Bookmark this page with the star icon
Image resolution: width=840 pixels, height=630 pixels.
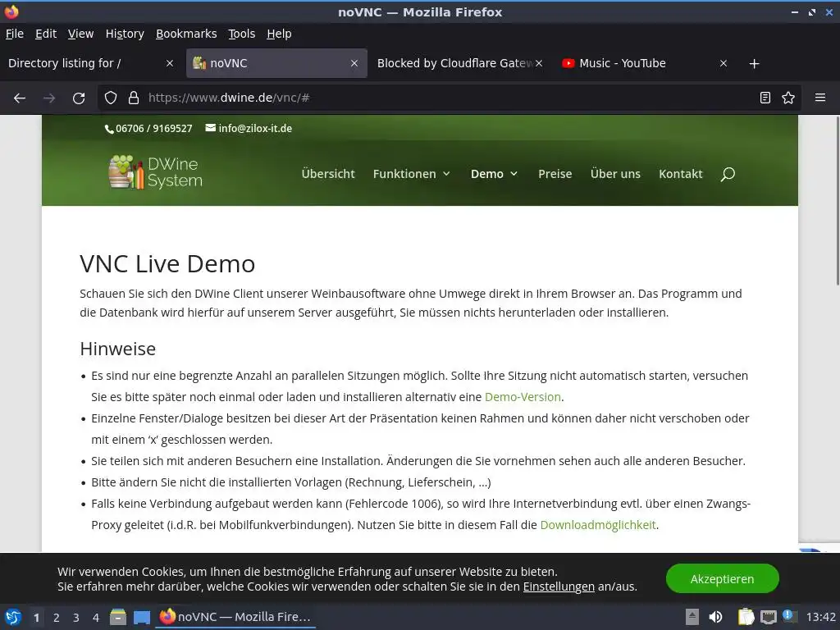788,98
